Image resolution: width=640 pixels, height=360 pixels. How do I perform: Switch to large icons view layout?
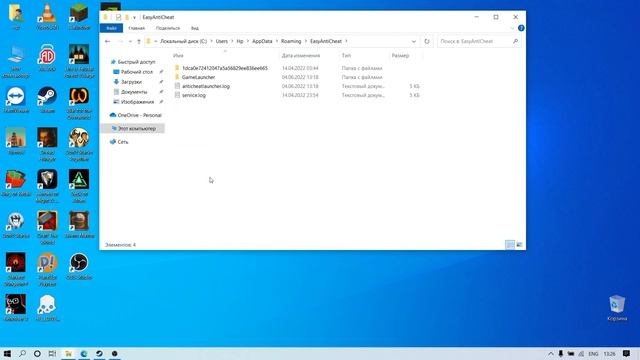pos(519,244)
